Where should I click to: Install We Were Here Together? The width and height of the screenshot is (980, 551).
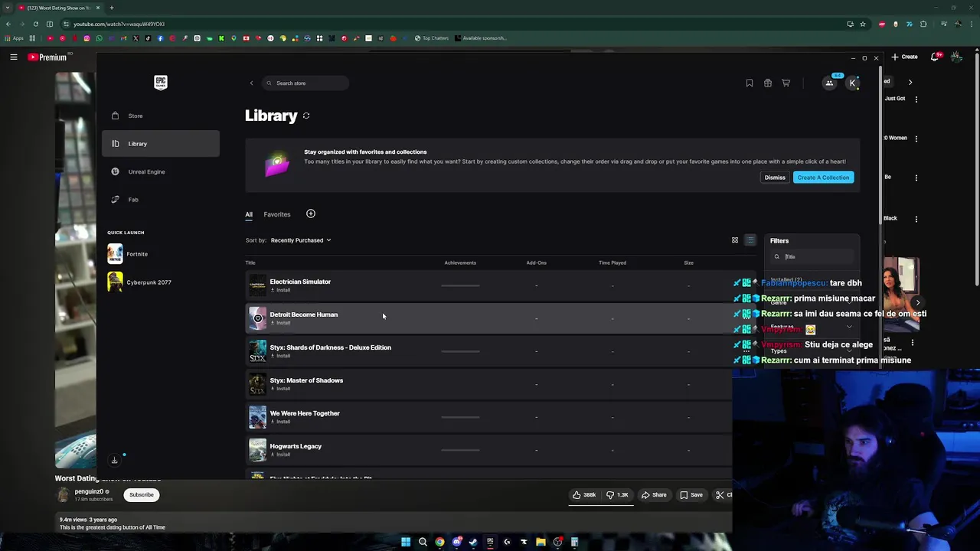point(280,422)
